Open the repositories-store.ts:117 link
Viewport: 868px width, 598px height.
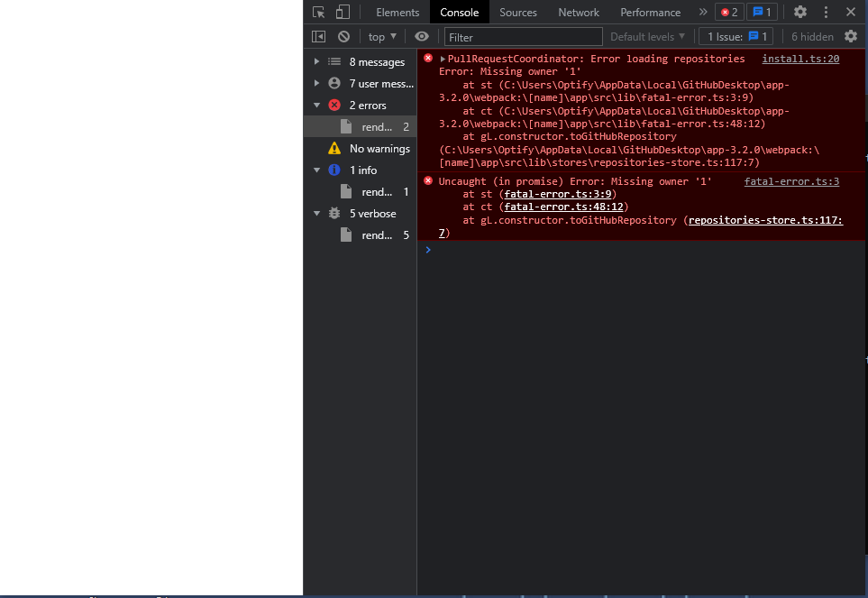point(763,219)
